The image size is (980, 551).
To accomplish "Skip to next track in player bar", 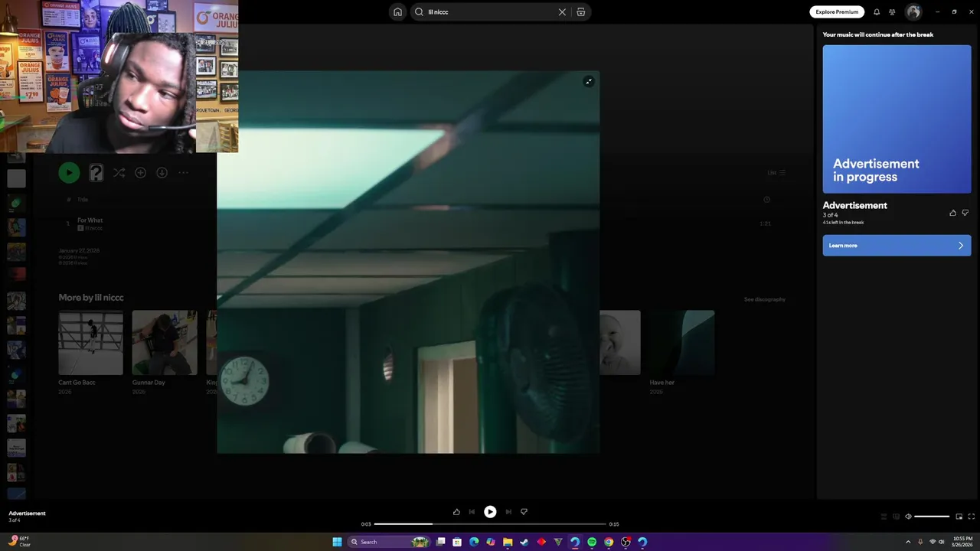I will click(x=508, y=512).
